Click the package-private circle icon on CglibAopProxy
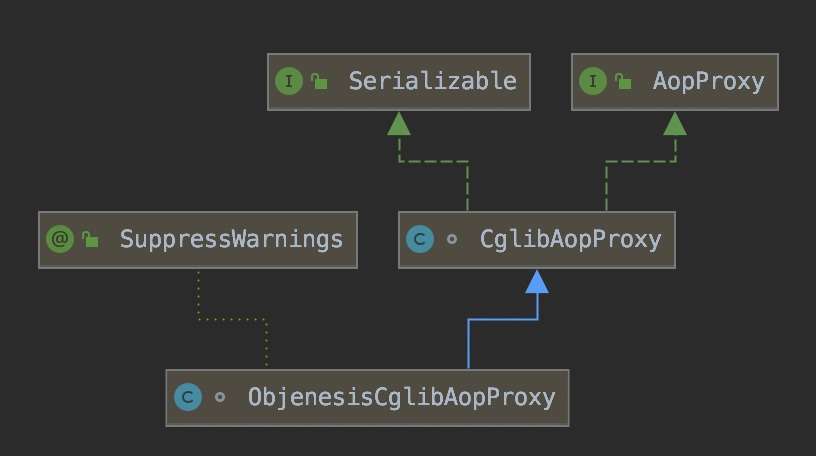Viewport: 816px width, 456px height. pyautogui.click(x=451, y=240)
